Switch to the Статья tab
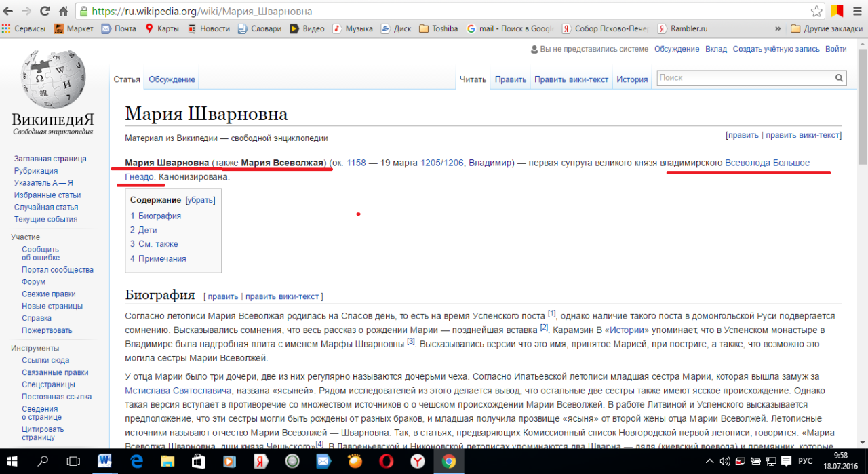The width and height of the screenshot is (868, 474). click(x=127, y=80)
